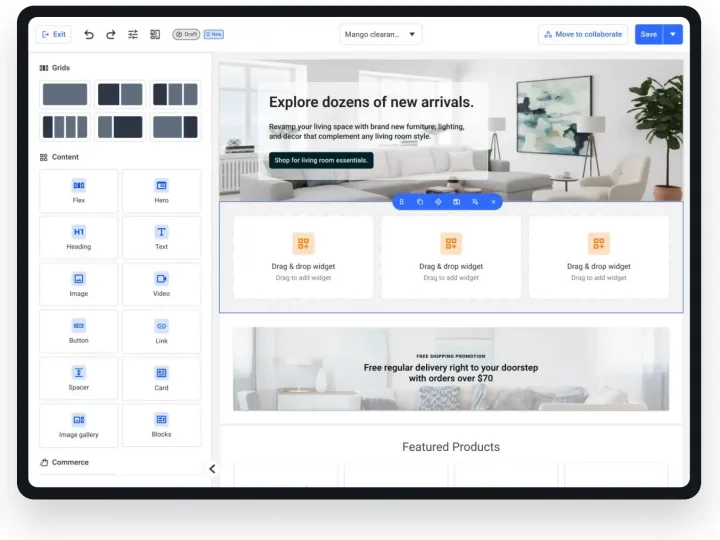Pick the Heading widget
720x540 pixels.
click(79, 238)
